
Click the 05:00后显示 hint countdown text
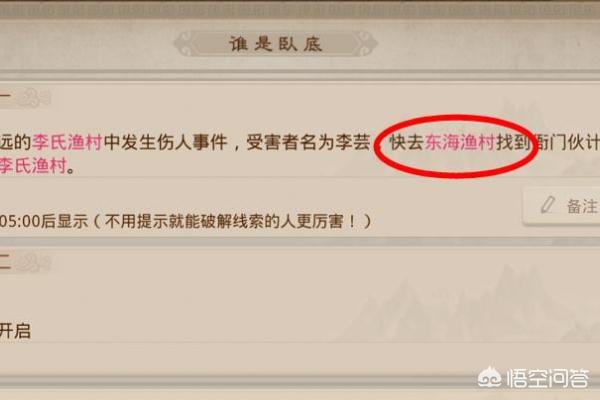(44, 221)
